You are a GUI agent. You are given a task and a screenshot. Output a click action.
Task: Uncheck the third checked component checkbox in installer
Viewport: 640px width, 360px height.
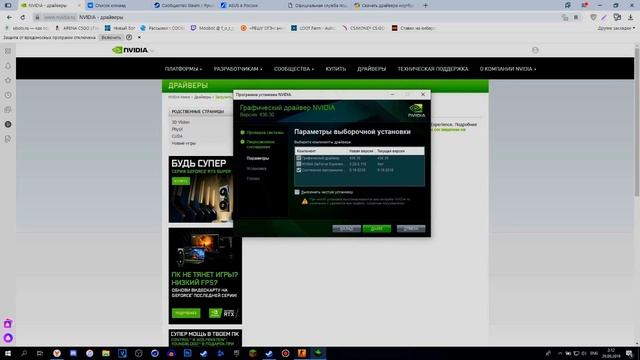point(298,170)
